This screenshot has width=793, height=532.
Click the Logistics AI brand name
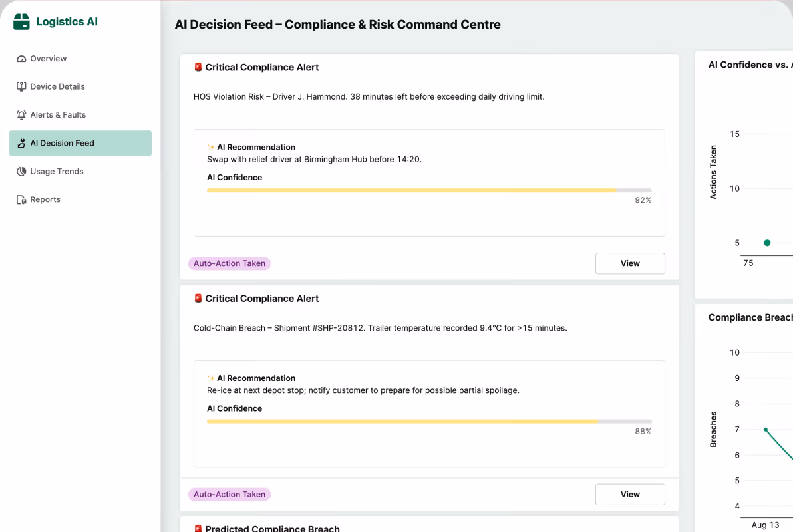click(x=67, y=22)
